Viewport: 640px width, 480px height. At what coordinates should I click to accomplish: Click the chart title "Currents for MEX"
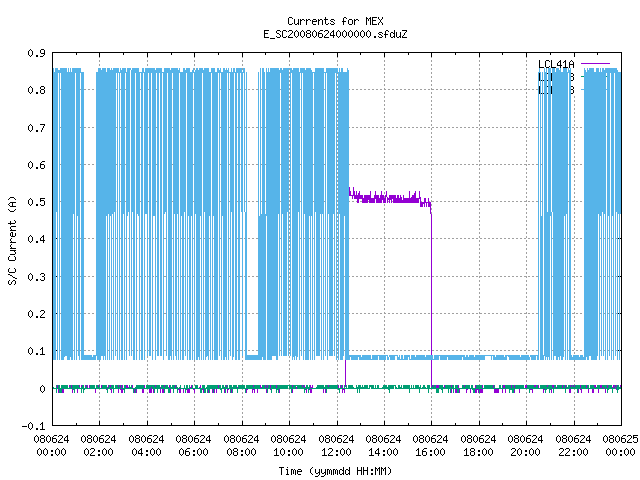coord(335,21)
